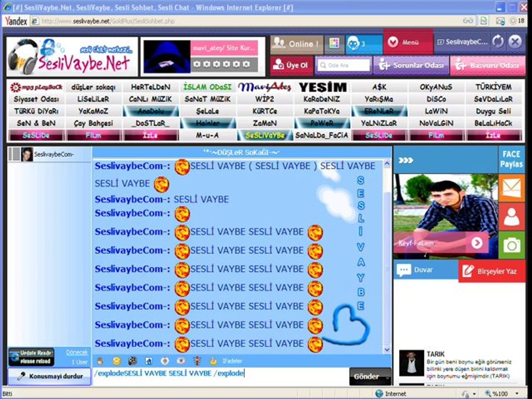Toggle Konusmayi durdur microphone button

(49, 376)
